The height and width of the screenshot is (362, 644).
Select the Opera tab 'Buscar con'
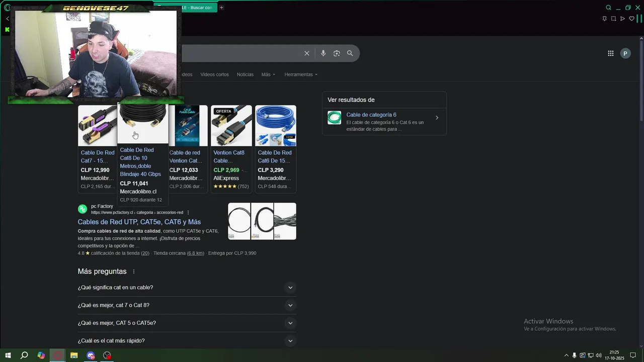pos(187,8)
